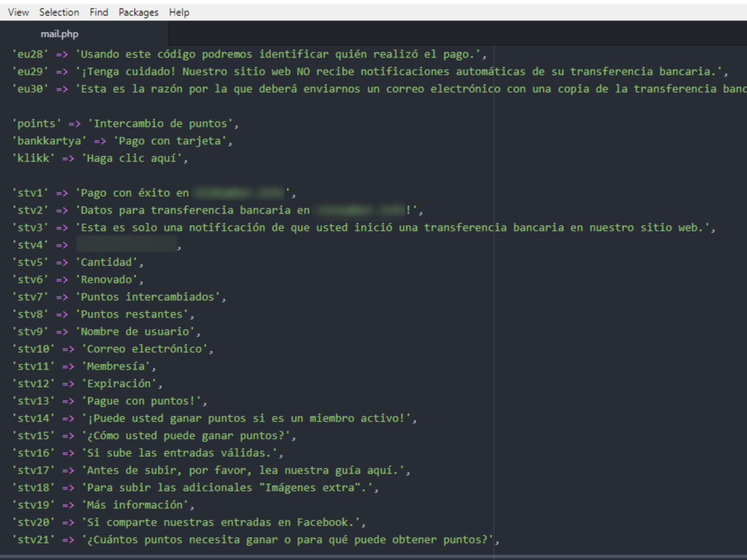
Task: Click 'Más información' value
Action: pos(134,505)
